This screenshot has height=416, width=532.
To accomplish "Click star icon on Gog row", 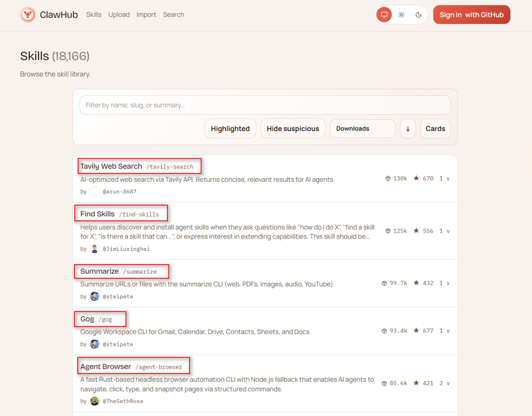I will coord(416,330).
